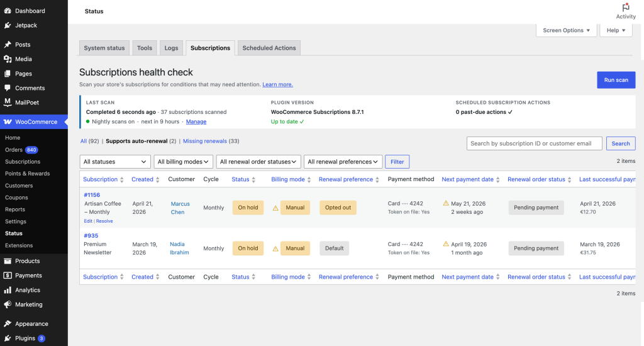Open Points & Rewards submenu item
Viewport: 644px width, 346px height.
(x=27, y=174)
